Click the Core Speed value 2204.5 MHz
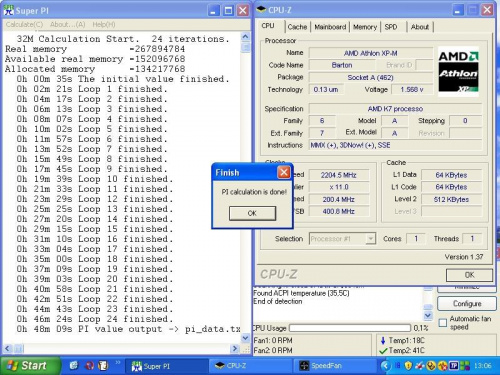500x375 pixels. [339, 175]
